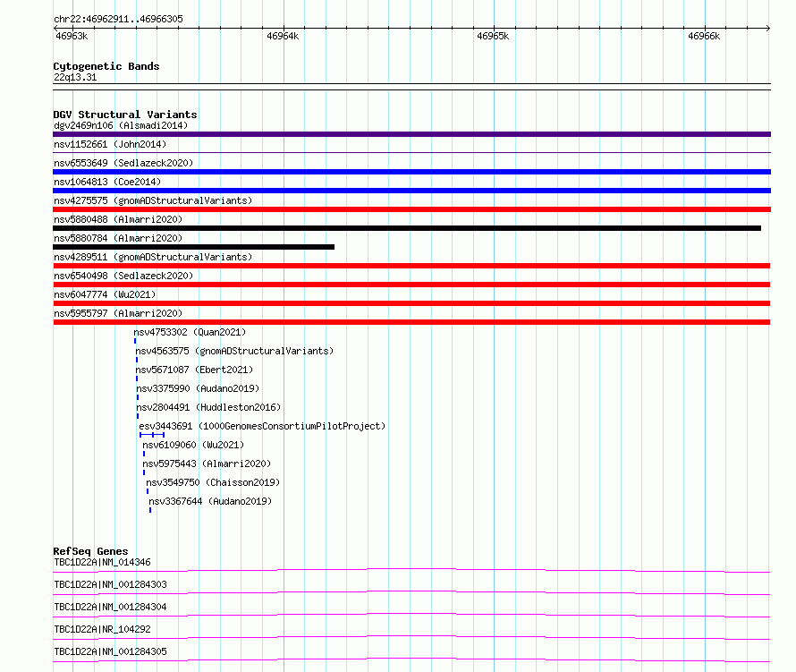This screenshot has height=672, width=796.
Task: Open variant nsv5975443 (Almarri2020) label
Action: click(x=207, y=464)
